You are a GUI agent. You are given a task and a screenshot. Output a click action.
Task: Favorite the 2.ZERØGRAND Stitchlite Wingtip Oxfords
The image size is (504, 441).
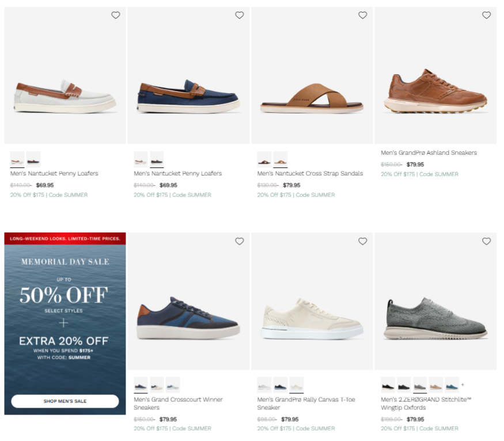point(486,242)
